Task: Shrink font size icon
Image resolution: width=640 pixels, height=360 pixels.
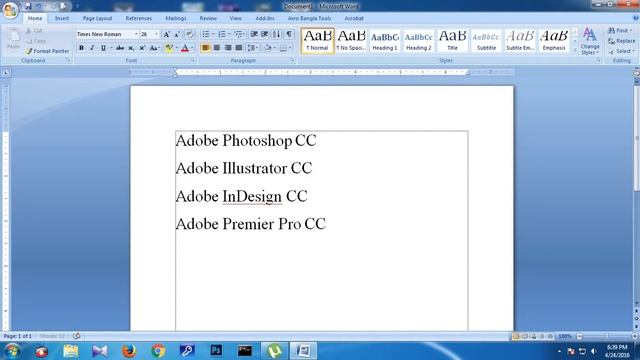Action: 177,35
